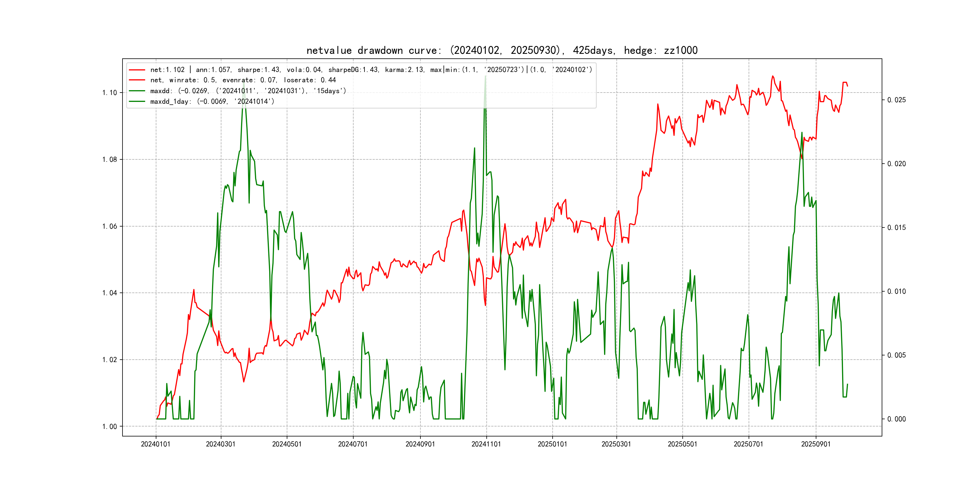
Task: Click the 20240501 x-axis date label
Action: 287,444
